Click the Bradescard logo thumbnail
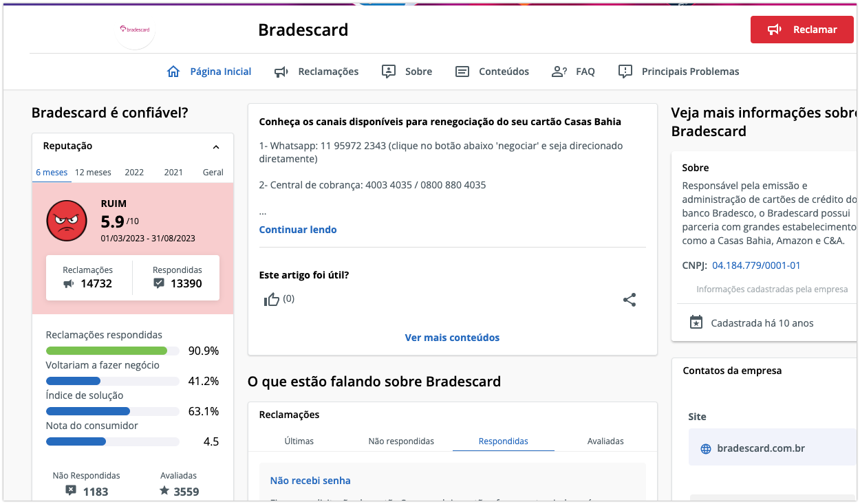The height and width of the screenshot is (504, 860). (x=135, y=30)
